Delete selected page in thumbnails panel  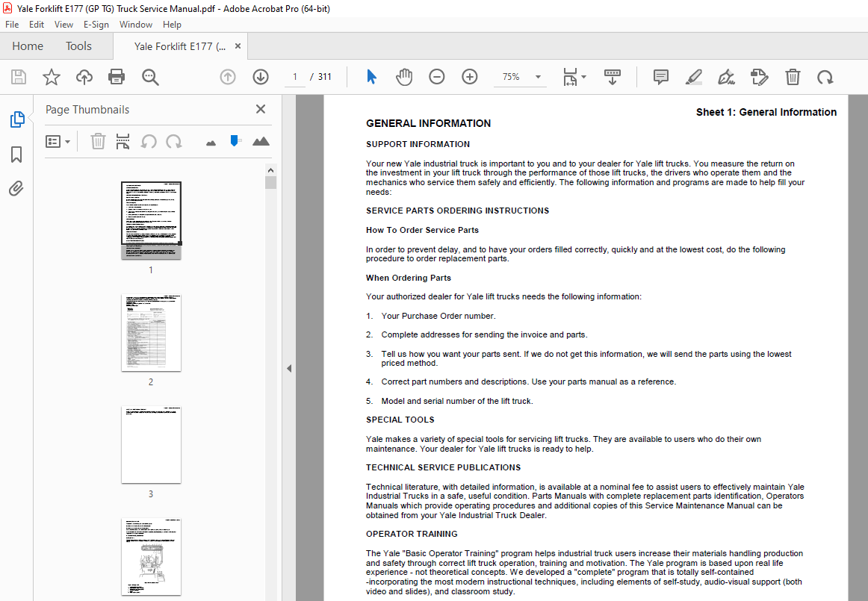coord(98,142)
